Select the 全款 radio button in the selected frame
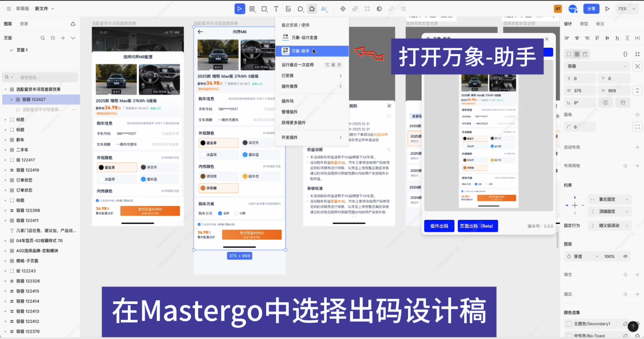Image resolution: width=644 pixels, height=339 pixels. click(x=220, y=213)
